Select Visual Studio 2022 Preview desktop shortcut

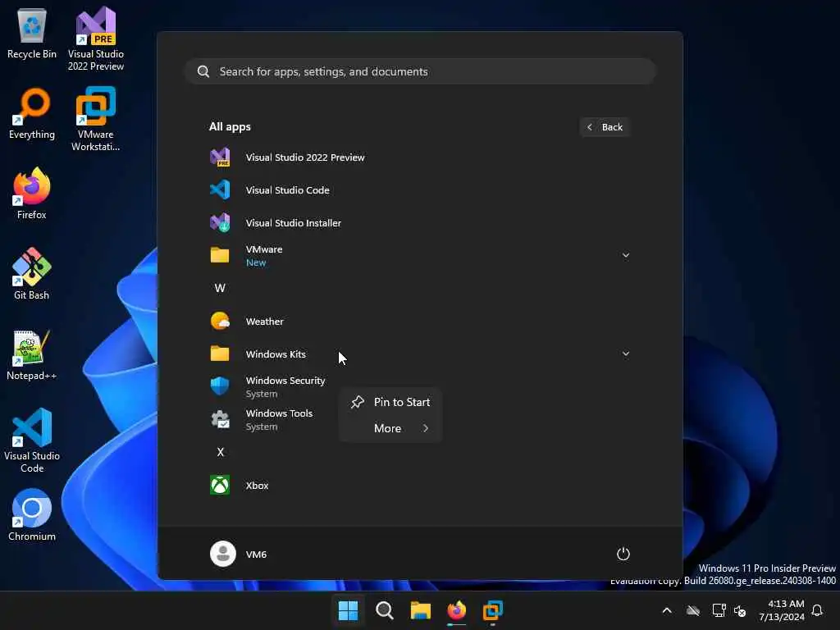tap(96, 39)
